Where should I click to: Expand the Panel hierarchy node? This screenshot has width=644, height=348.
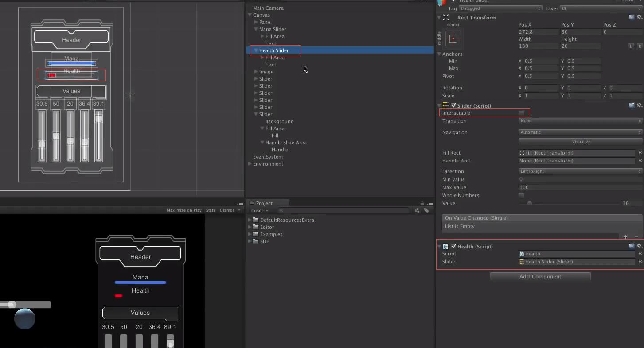tap(256, 22)
